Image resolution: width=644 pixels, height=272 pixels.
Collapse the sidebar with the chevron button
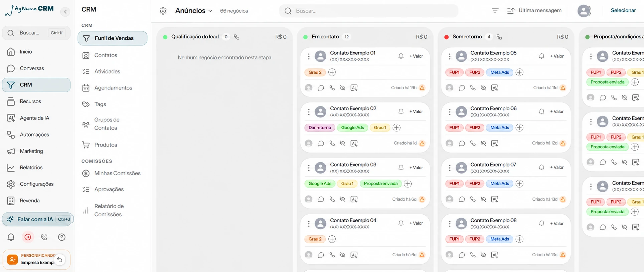65,12
